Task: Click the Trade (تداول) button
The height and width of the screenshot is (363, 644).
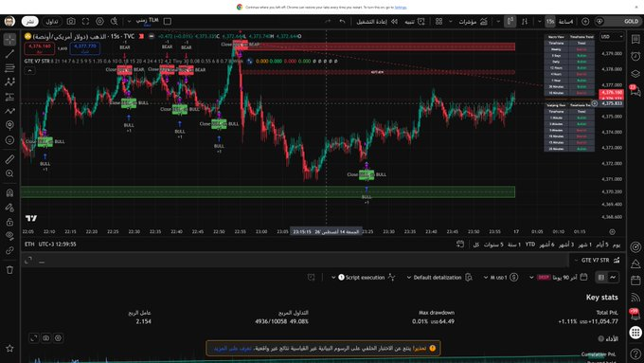Action: 52,21
